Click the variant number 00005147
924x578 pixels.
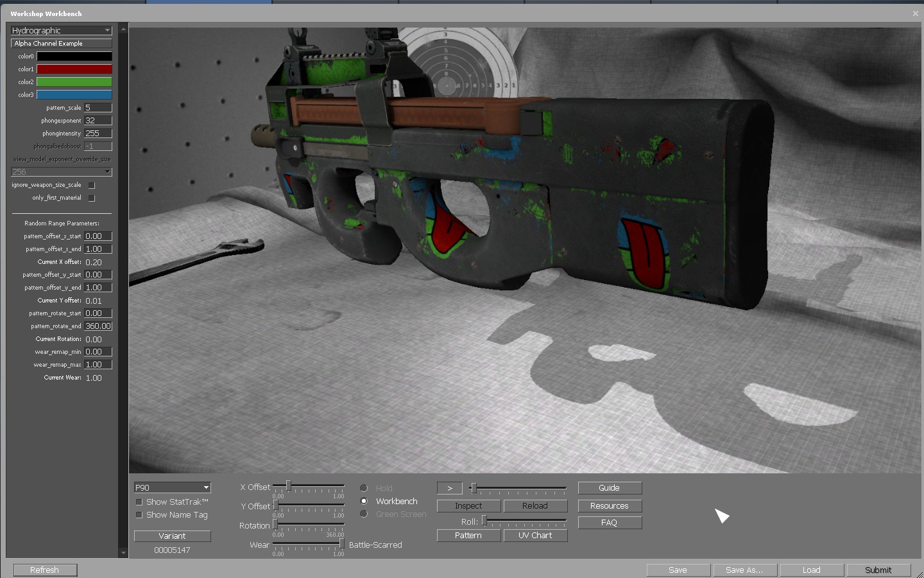[172, 550]
